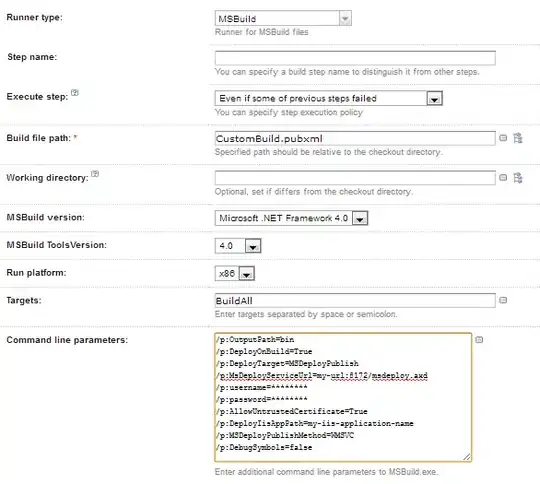
Task: Click inside Command line parameters text area
Action: 343,397
